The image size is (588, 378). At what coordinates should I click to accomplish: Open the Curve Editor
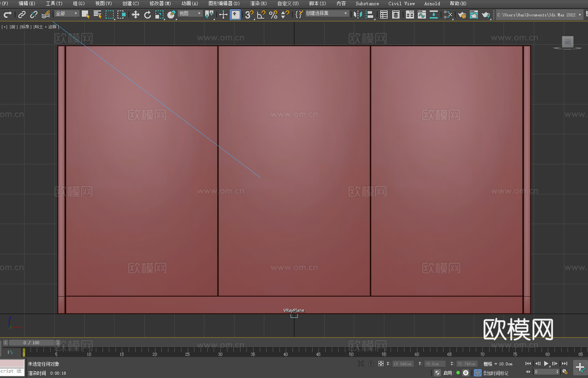pyautogui.click(x=422, y=14)
